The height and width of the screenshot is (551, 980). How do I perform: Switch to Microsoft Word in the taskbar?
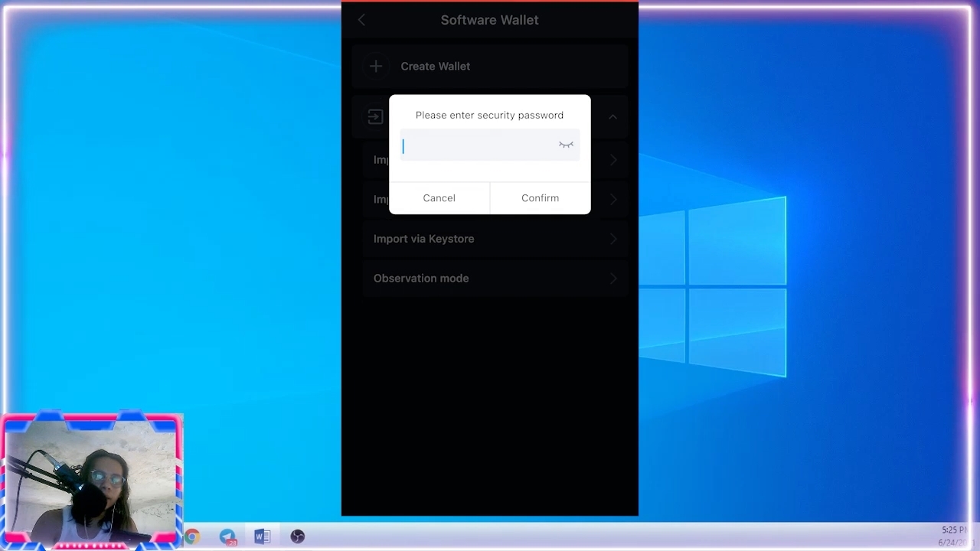tap(262, 536)
